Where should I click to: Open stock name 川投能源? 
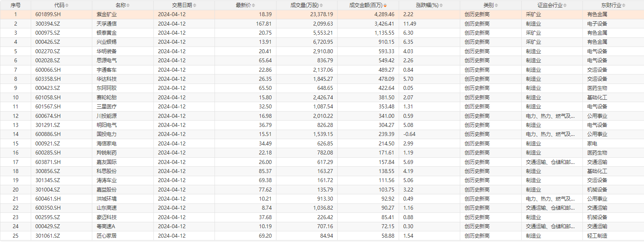(x=106, y=116)
